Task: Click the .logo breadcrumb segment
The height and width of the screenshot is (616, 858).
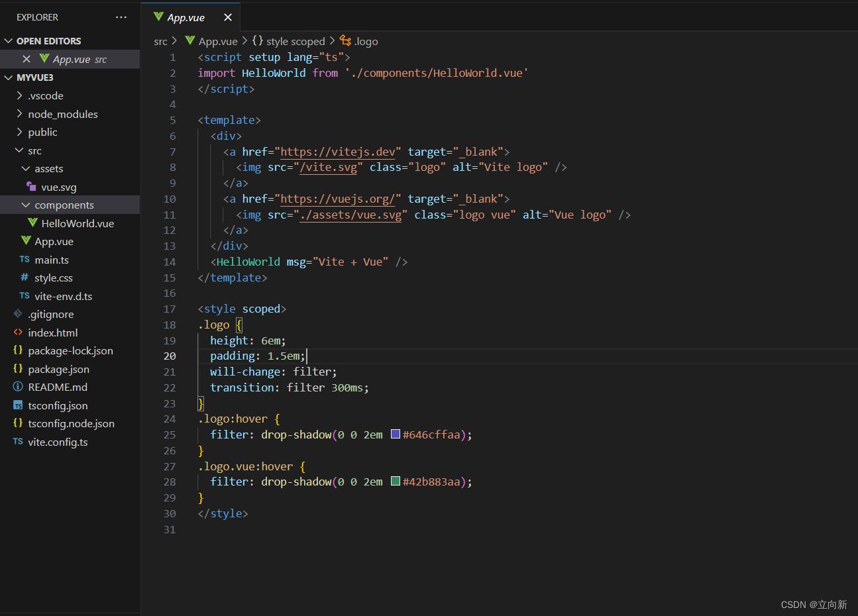Action: [366, 41]
